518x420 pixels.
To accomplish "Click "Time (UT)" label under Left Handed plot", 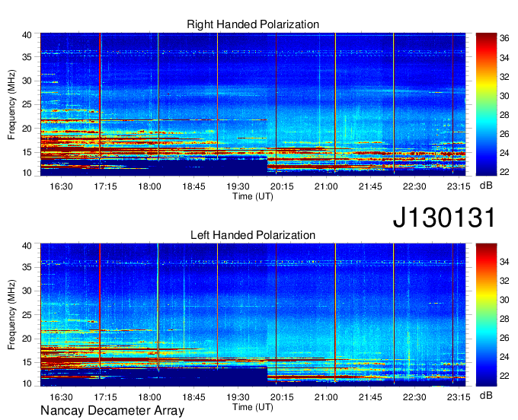I will point(253,407).
